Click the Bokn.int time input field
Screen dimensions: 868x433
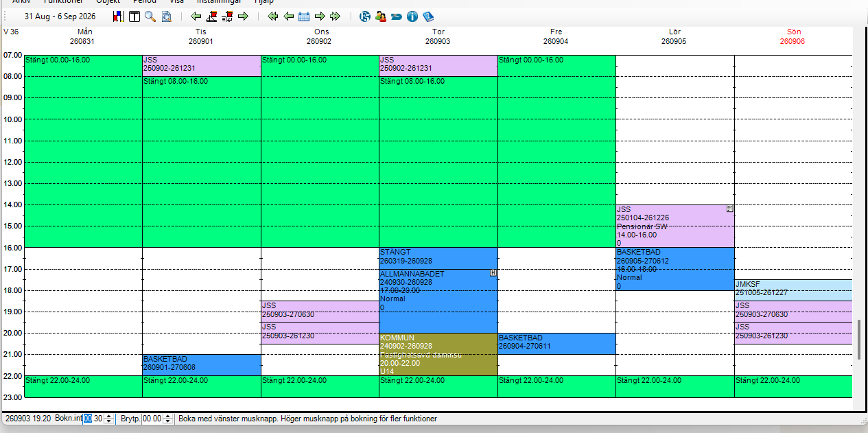click(93, 419)
